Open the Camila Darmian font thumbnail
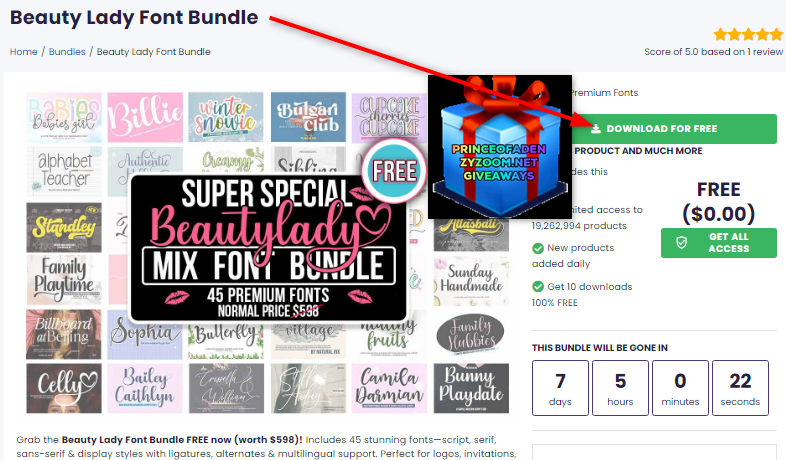 point(389,388)
